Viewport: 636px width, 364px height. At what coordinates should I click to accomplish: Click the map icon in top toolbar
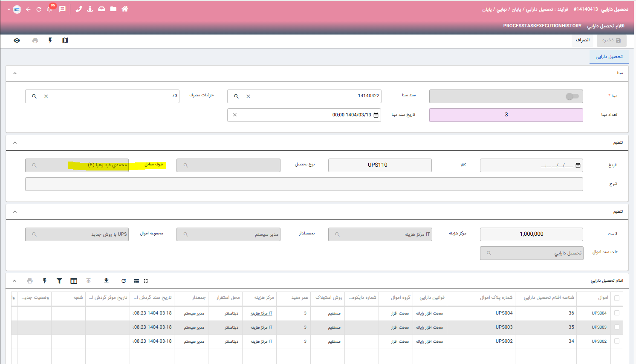pyautogui.click(x=65, y=40)
